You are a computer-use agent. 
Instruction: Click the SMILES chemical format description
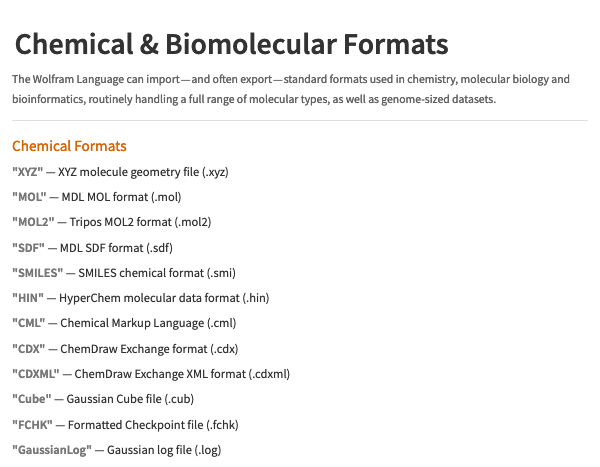point(157,273)
